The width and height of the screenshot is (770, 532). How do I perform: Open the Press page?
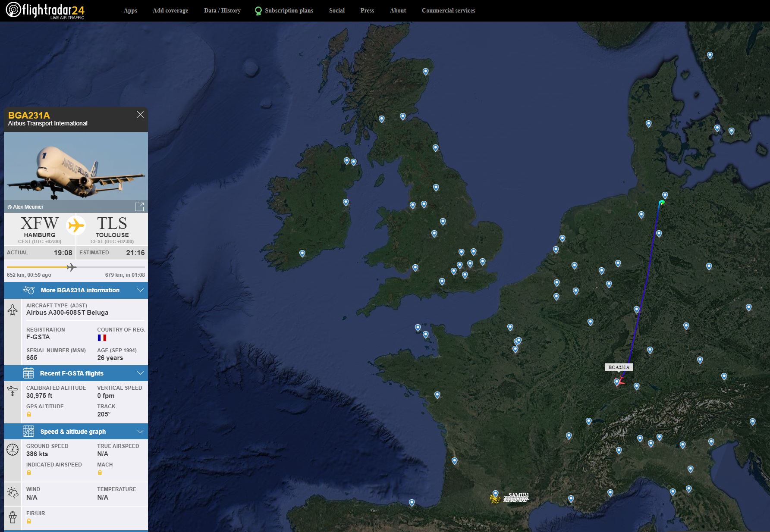(367, 10)
